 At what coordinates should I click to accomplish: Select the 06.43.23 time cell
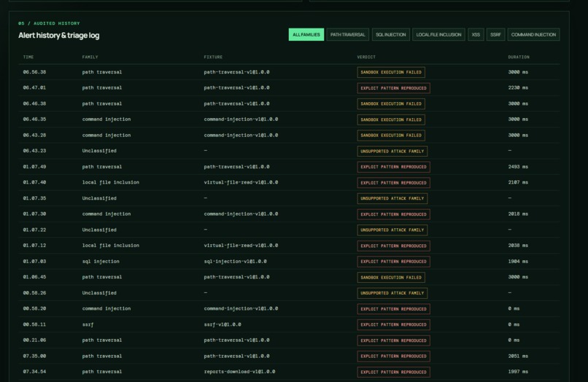34,151
